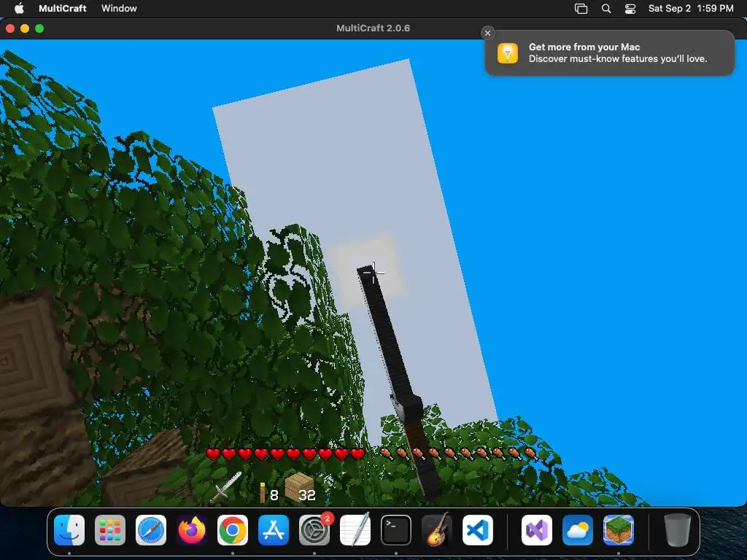Open the Window menu
The width and height of the screenshot is (747, 560).
(x=119, y=8)
